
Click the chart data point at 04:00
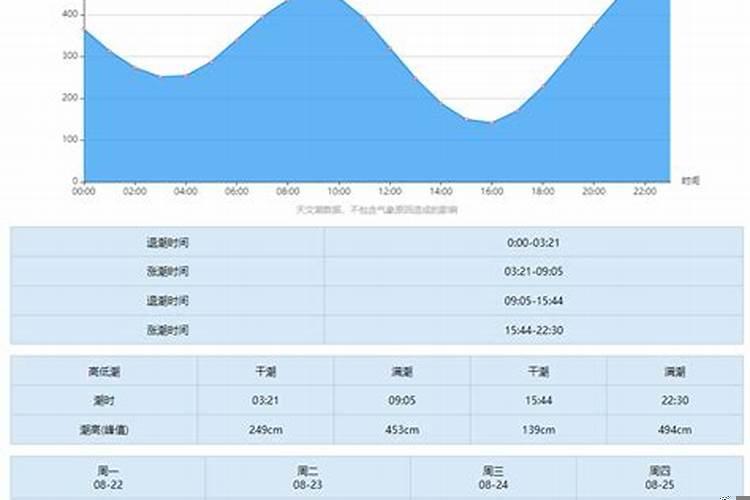pyautogui.click(x=185, y=75)
